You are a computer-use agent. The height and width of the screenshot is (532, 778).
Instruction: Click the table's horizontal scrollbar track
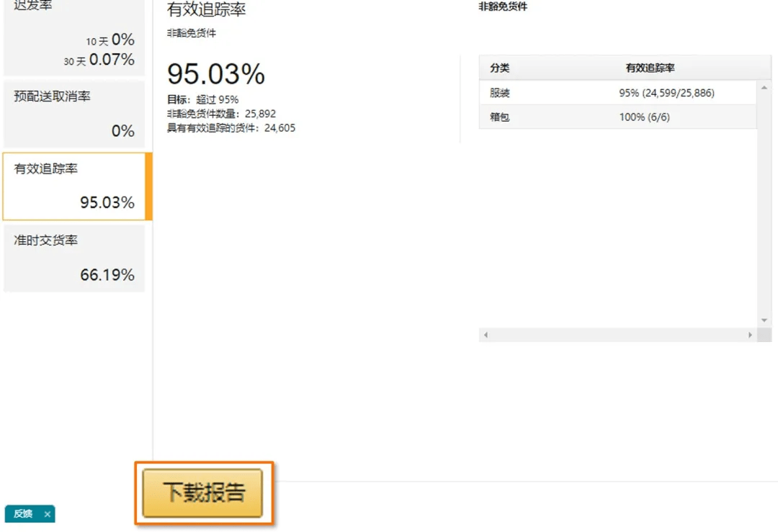(617, 335)
